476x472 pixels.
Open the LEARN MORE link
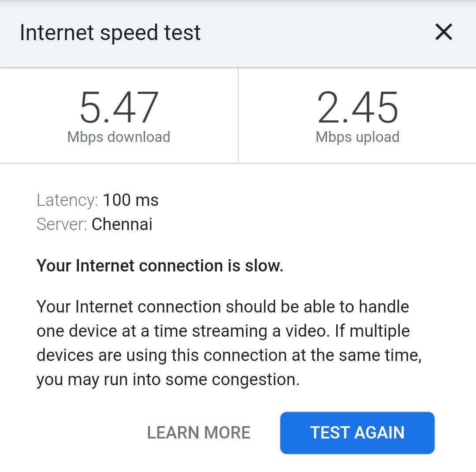click(199, 432)
